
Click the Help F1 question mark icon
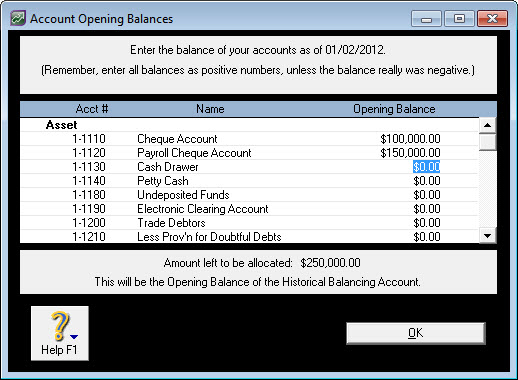click(x=60, y=326)
